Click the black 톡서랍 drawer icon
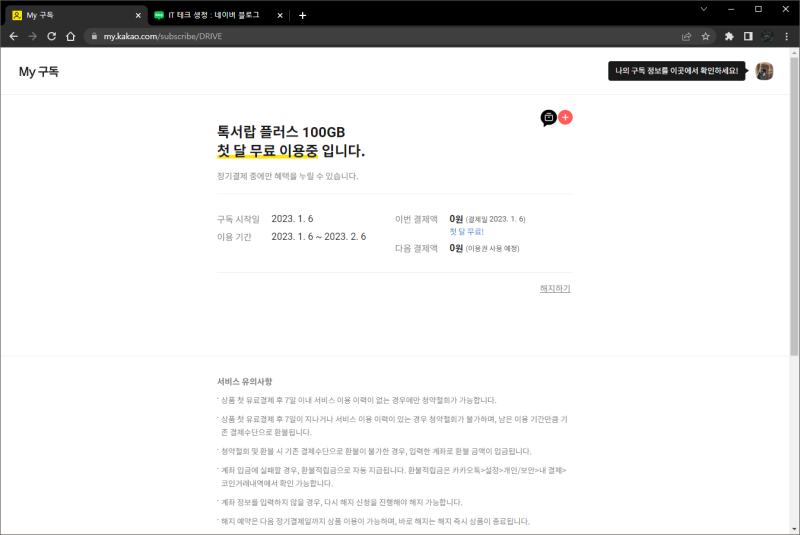This screenshot has width=800, height=535. click(548, 118)
